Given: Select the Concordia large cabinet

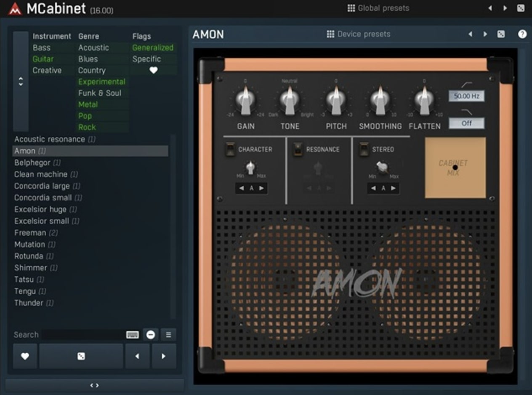Looking at the screenshot, I should (x=90, y=186).
